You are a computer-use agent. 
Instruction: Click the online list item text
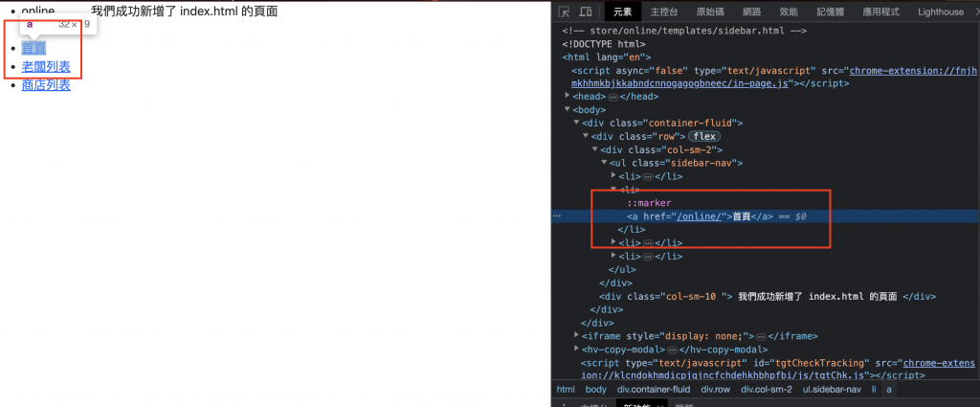coord(37,11)
